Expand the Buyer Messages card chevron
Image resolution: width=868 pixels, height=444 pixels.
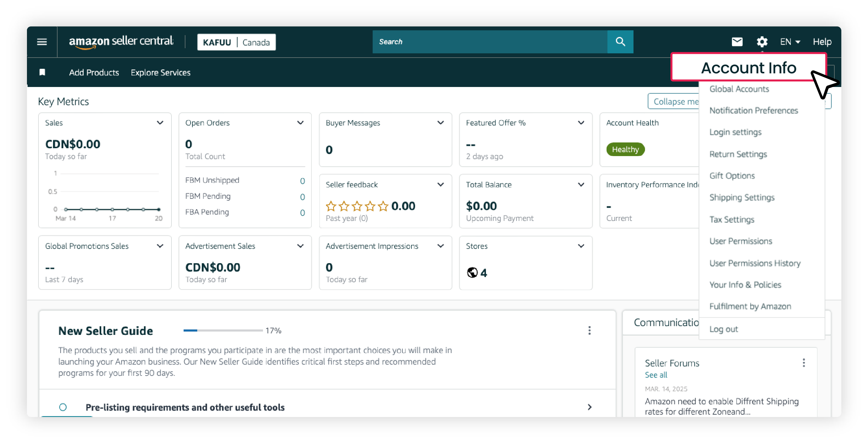(441, 123)
